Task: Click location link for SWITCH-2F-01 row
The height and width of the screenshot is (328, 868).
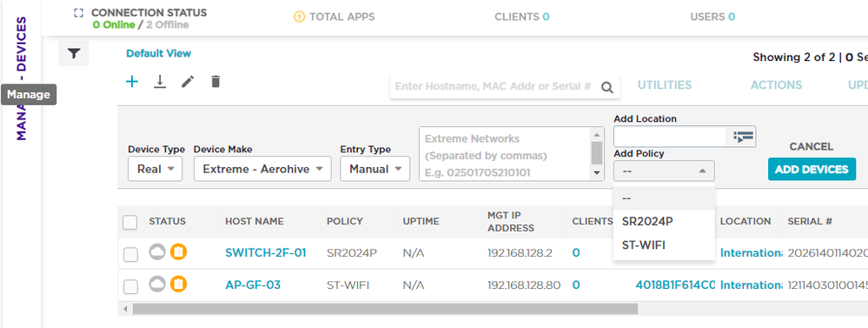Action: click(x=752, y=252)
